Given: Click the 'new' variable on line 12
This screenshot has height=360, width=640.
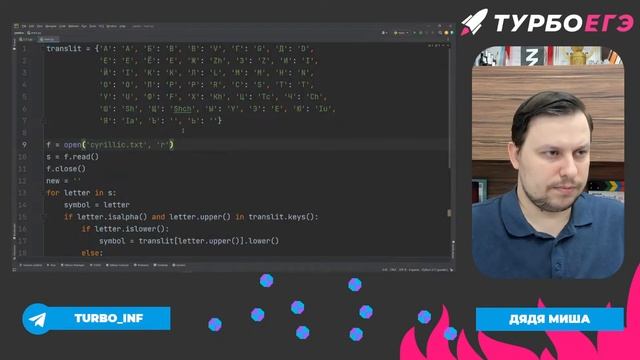Looking at the screenshot, I should [x=53, y=181].
